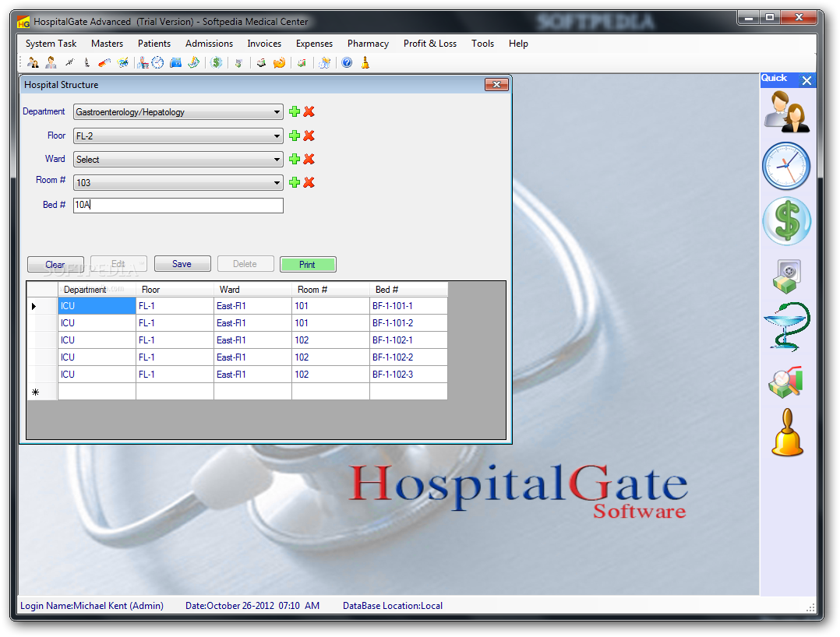
Task: Click the blue telephone toolbar icon
Action: [176, 62]
